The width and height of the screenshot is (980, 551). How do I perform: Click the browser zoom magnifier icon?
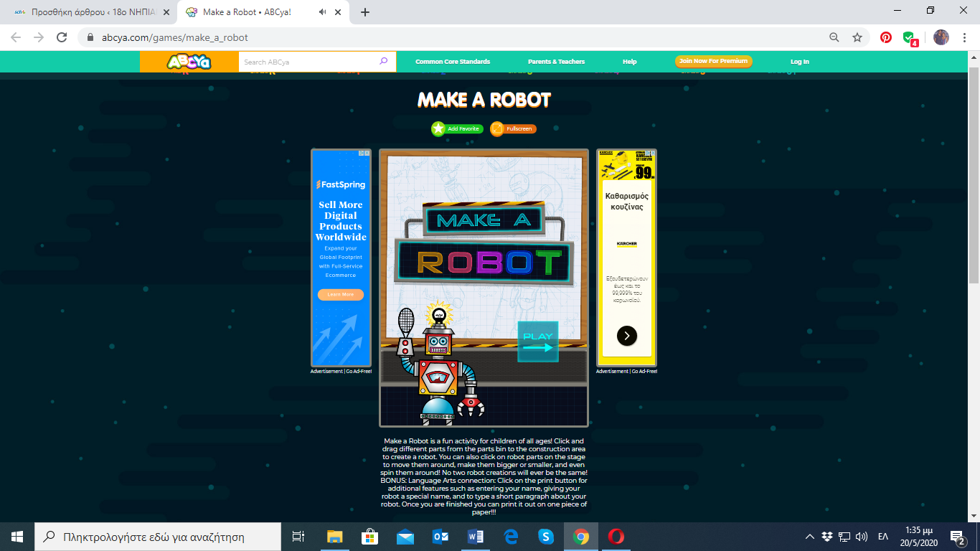pos(834,37)
